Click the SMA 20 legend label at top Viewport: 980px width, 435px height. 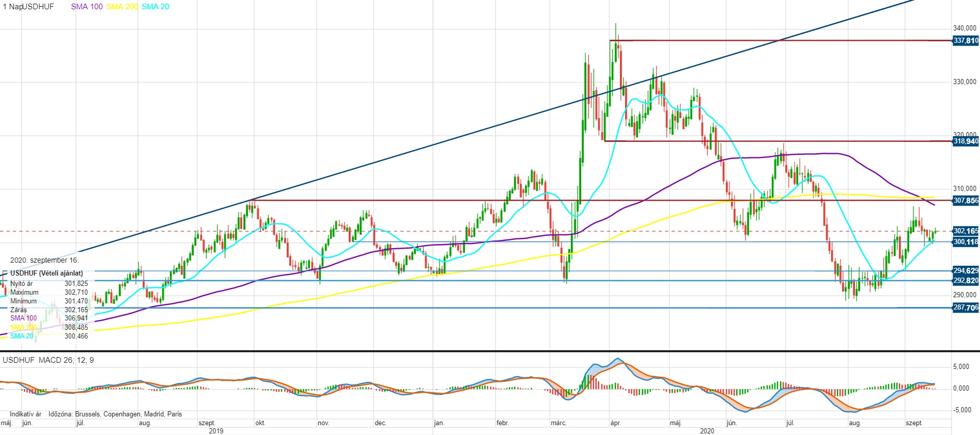(155, 7)
